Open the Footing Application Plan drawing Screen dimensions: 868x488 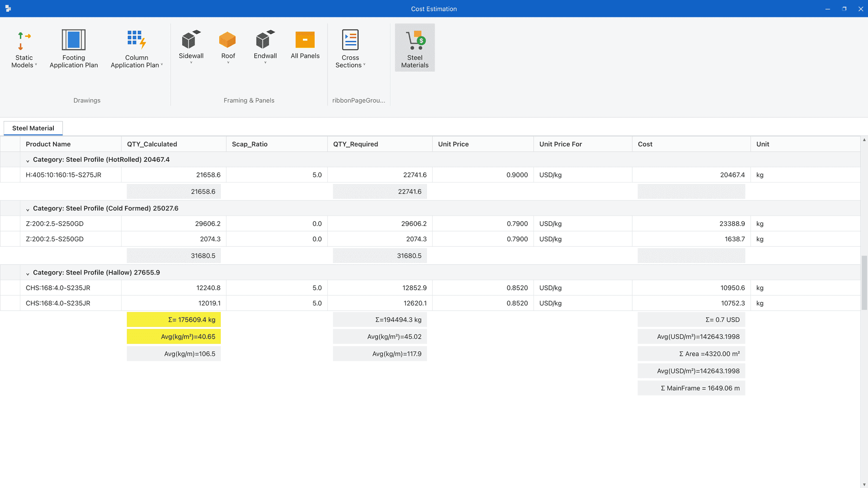pyautogui.click(x=74, y=49)
